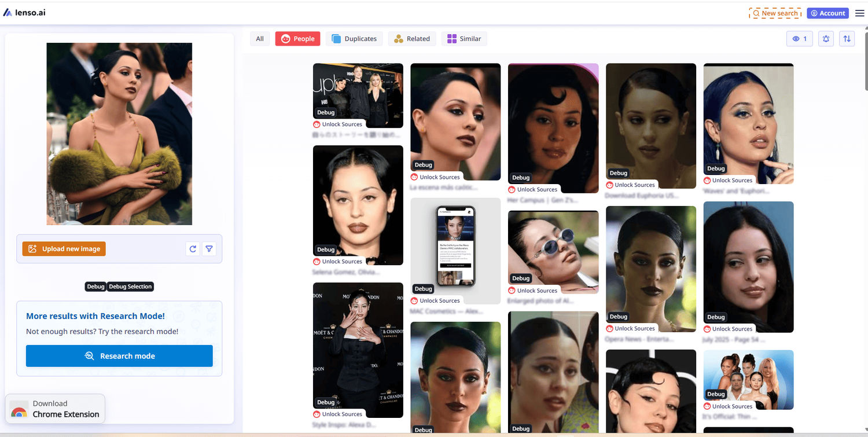Enable the People results filter

pos(297,38)
